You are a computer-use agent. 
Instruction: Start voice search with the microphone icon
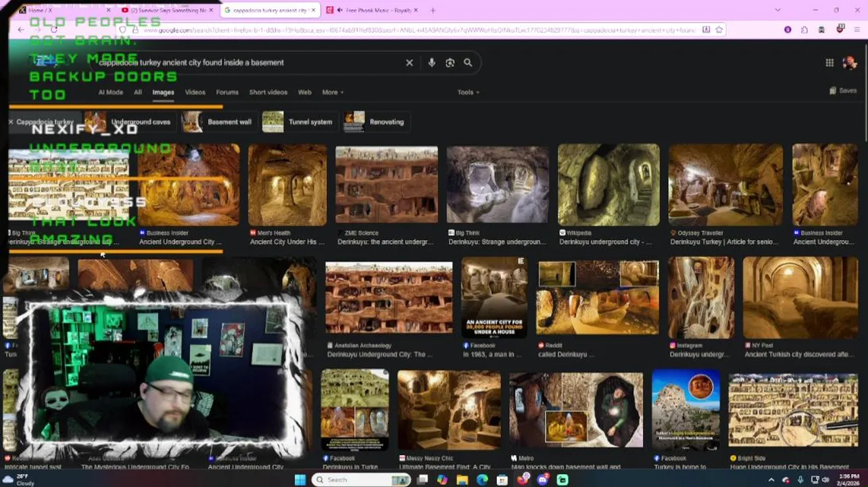(431, 62)
